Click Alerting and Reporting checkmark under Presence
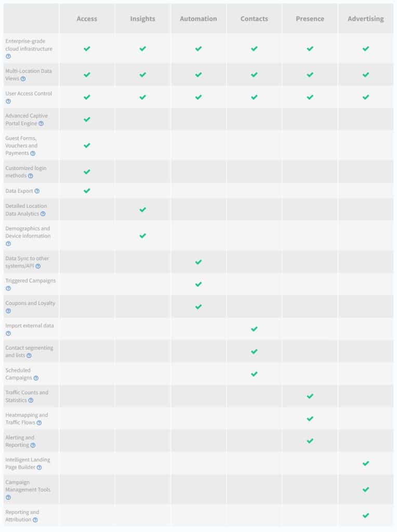397x532 pixels. (x=310, y=441)
